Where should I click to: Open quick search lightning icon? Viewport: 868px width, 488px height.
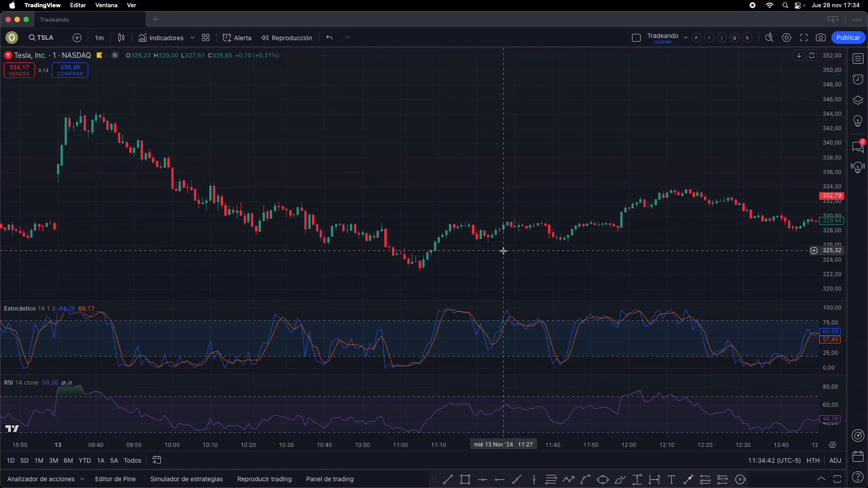click(x=769, y=38)
